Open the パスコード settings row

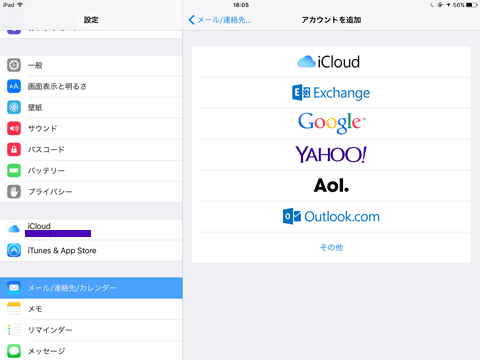pos(91,149)
